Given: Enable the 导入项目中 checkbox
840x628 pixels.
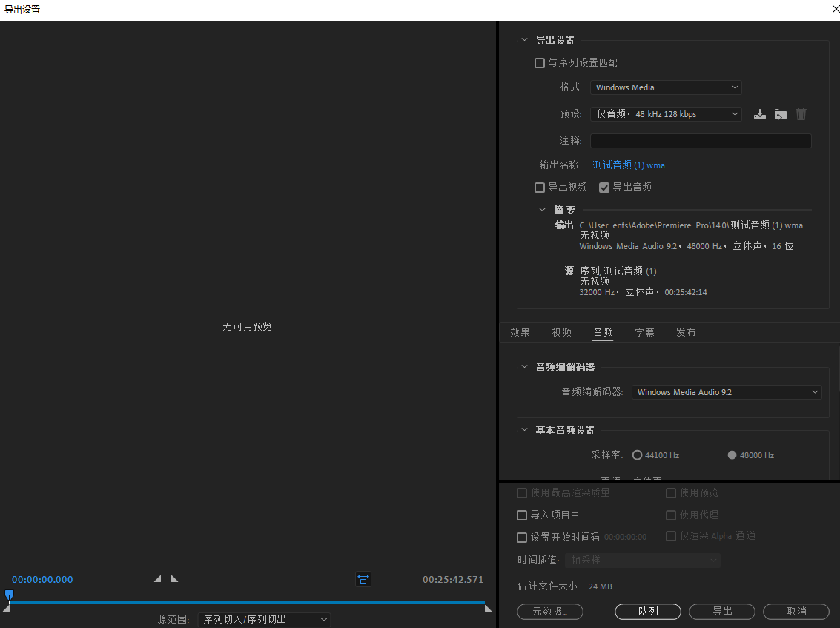Looking at the screenshot, I should point(522,515).
